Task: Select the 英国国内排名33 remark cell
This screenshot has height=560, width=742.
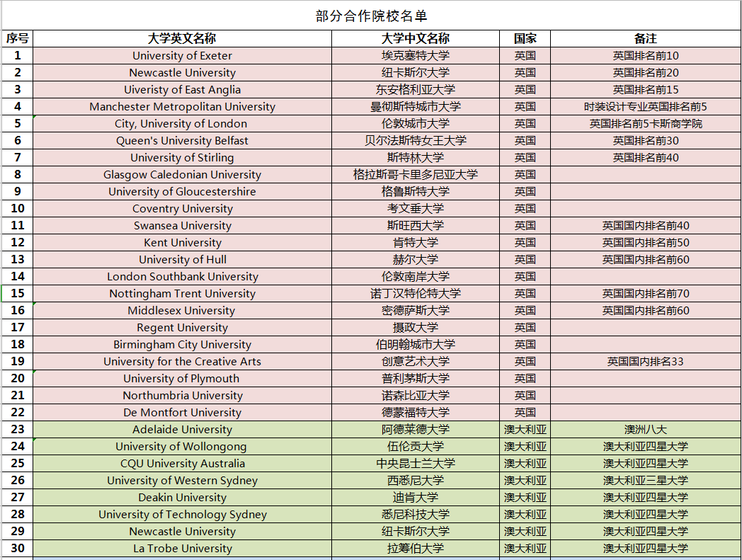Action: click(x=645, y=362)
